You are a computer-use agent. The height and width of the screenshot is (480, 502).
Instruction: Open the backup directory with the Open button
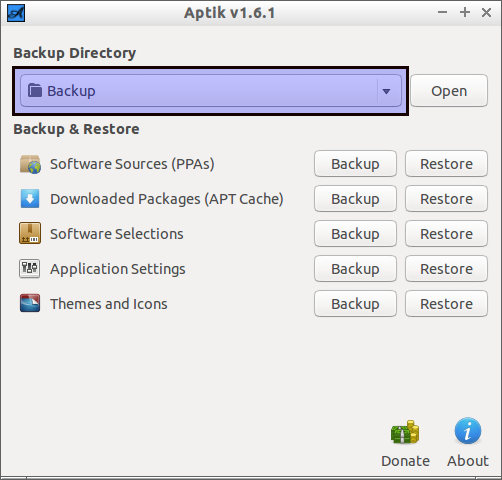449,91
